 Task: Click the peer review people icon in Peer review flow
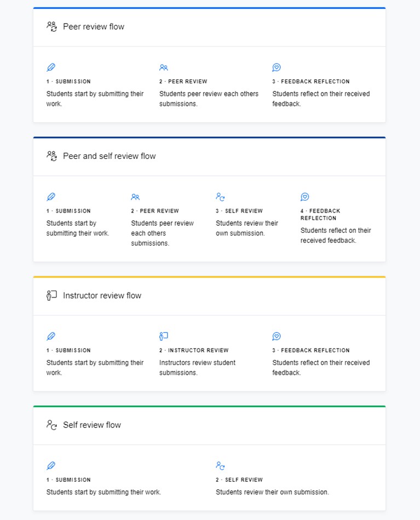[163, 67]
